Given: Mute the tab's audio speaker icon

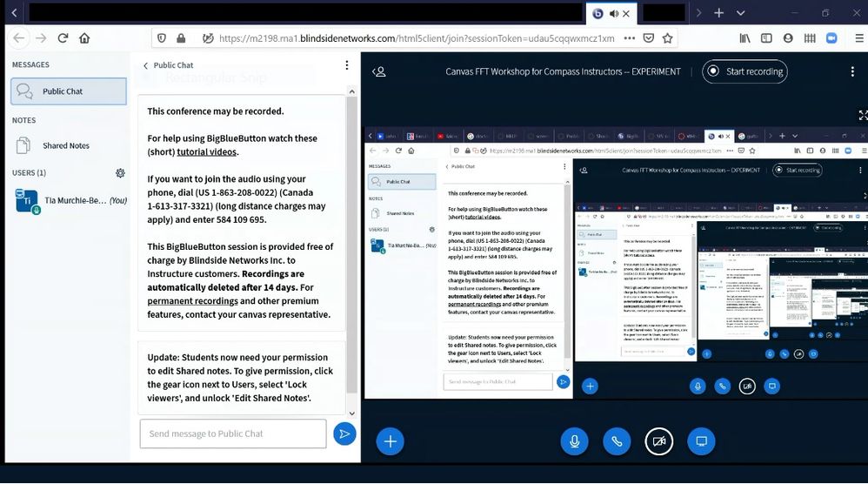Looking at the screenshot, I should click(x=614, y=13).
